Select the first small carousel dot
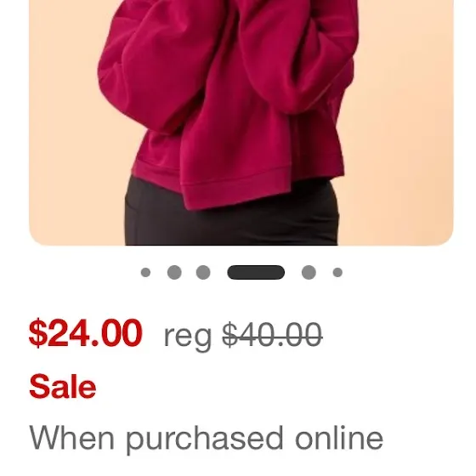Screen dimensions: 476x476 [x=145, y=272]
